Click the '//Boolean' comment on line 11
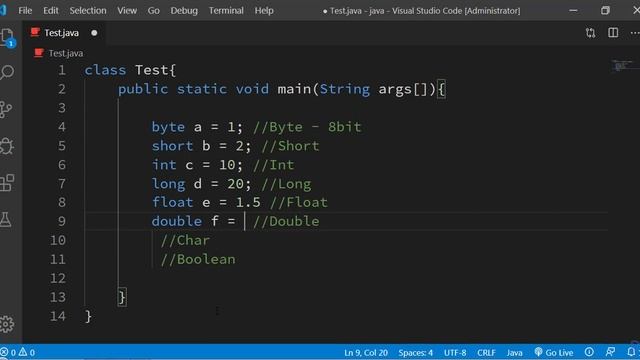This screenshot has width=640, height=360. (x=198, y=259)
